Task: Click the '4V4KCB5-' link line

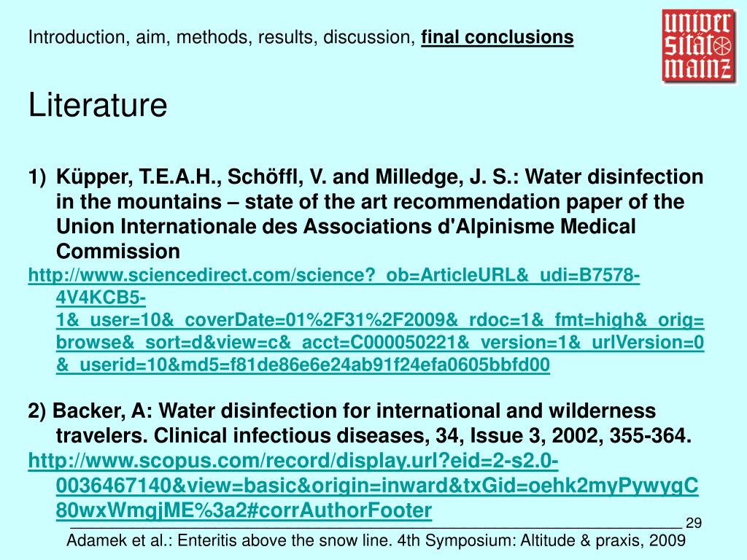Action: point(101,297)
